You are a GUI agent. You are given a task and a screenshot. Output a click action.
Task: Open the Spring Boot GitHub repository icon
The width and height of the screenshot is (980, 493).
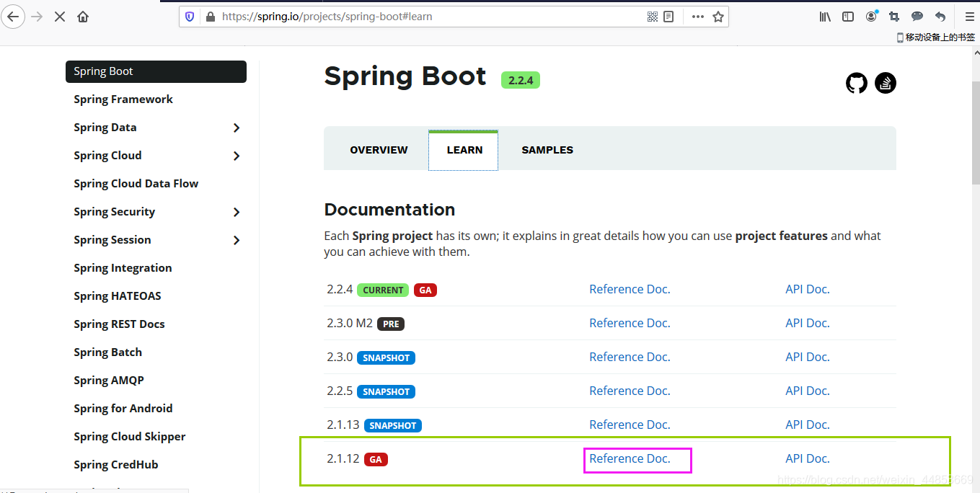pyautogui.click(x=857, y=83)
